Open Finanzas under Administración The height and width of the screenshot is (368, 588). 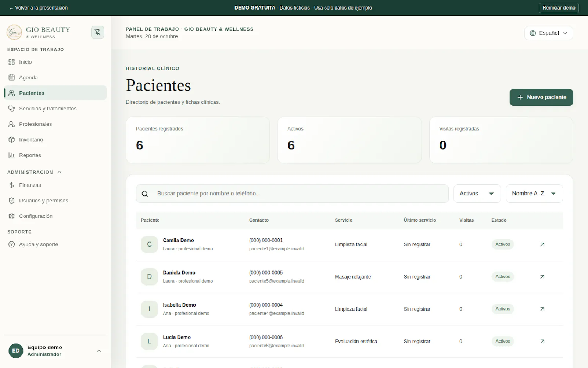(x=55, y=185)
